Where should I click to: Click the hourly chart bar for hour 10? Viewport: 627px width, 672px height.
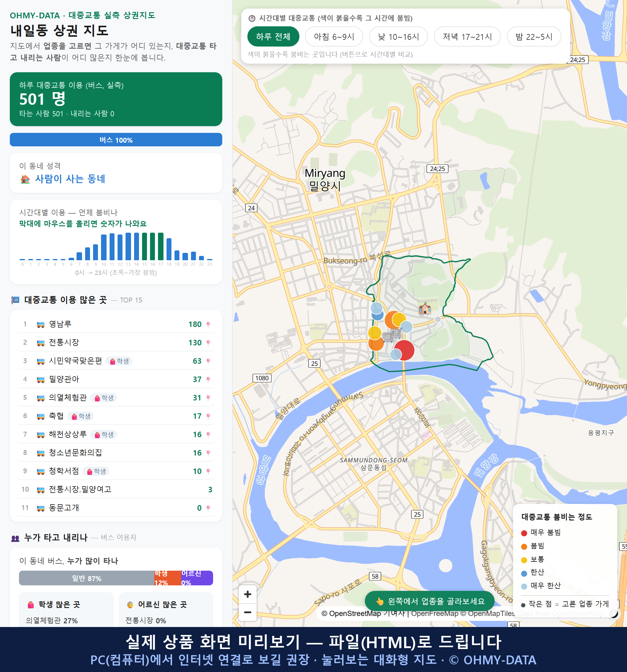point(104,247)
